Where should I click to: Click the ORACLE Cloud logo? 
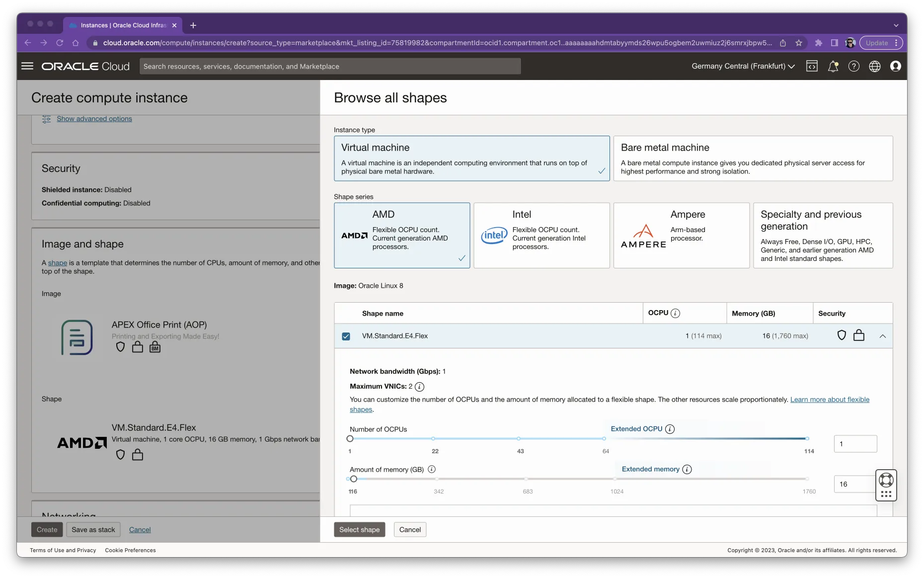pyautogui.click(x=85, y=66)
